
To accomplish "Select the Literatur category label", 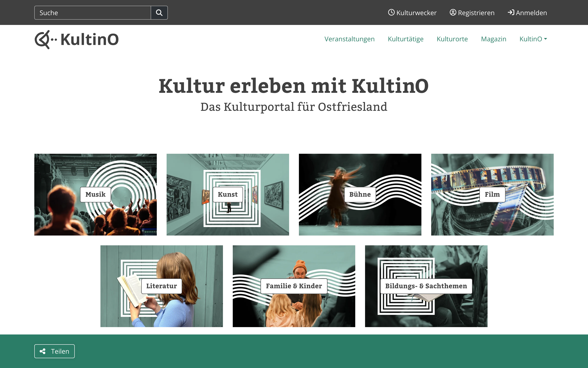I will [x=161, y=286].
